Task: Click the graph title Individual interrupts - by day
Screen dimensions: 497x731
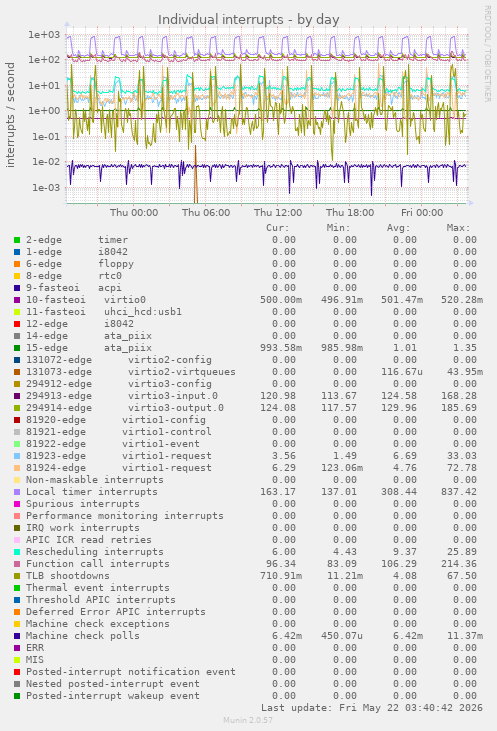Action: pyautogui.click(x=248, y=20)
